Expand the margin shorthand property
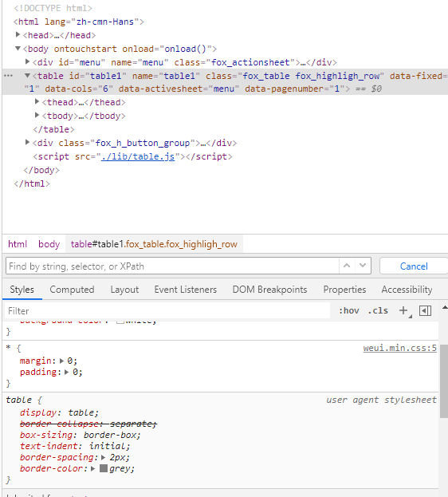This screenshot has height=497, width=448. point(62,361)
